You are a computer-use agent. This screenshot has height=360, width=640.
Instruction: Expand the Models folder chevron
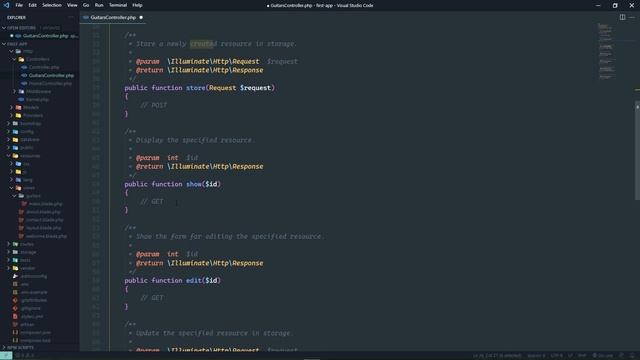[x=11, y=107]
